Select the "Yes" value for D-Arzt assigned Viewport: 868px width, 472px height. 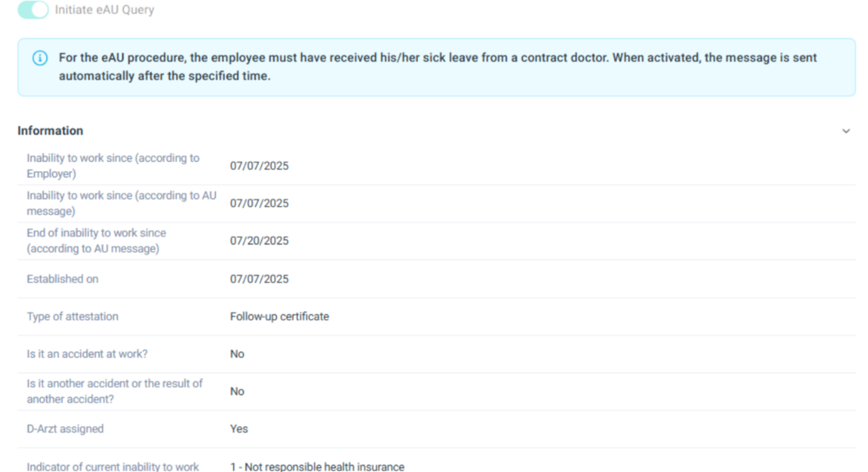(x=239, y=429)
